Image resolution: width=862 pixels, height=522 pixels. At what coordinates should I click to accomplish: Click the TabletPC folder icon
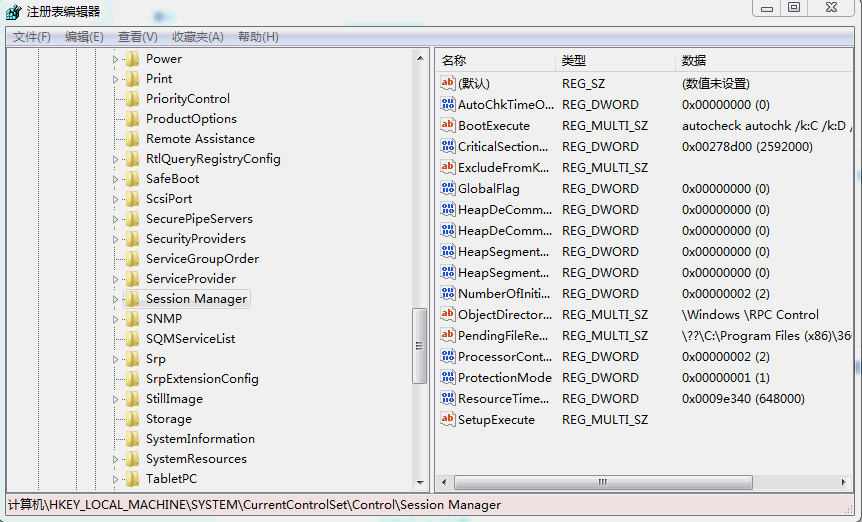tap(132, 479)
